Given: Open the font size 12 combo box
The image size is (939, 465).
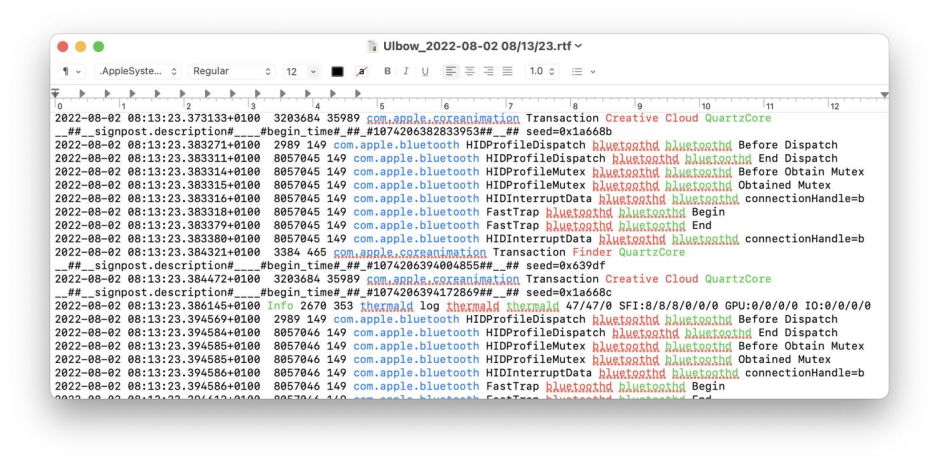Looking at the screenshot, I should point(300,72).
